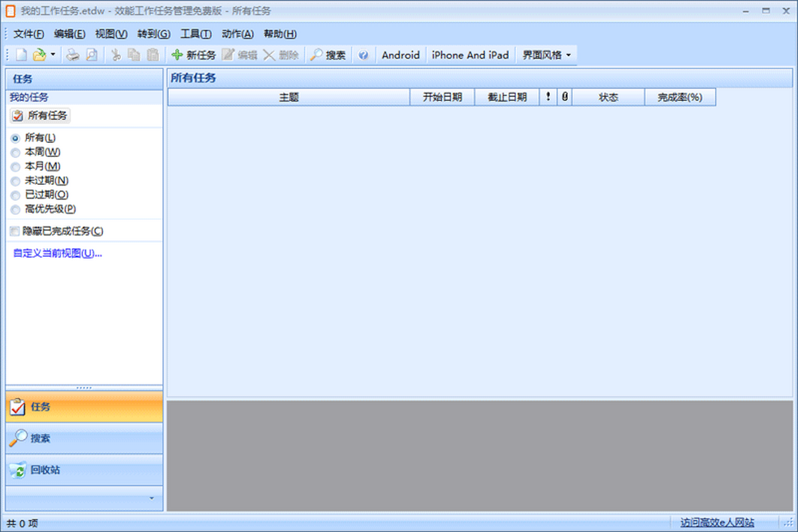Click the new document icon in toolbar
This screenshot has height=532, width=798.
pos(21,55)
